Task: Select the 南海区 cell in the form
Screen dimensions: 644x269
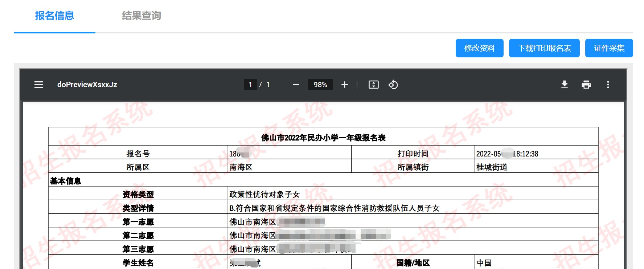Action: point(241,167)
